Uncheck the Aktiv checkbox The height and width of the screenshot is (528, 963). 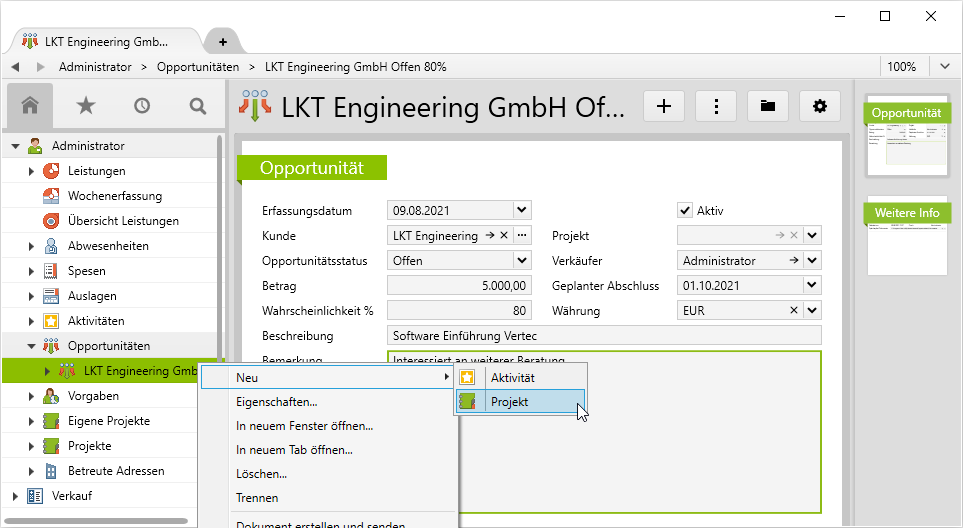[685, 210]
